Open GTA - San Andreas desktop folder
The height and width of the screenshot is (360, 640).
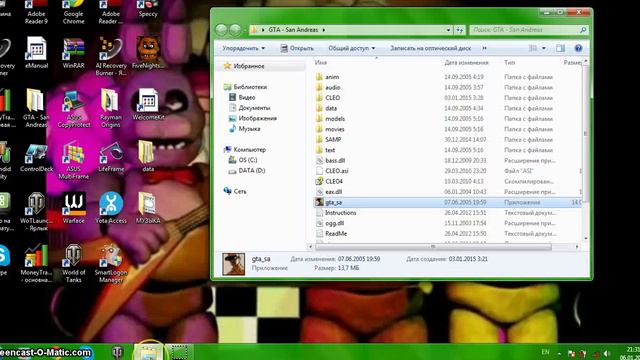point(36,108)
